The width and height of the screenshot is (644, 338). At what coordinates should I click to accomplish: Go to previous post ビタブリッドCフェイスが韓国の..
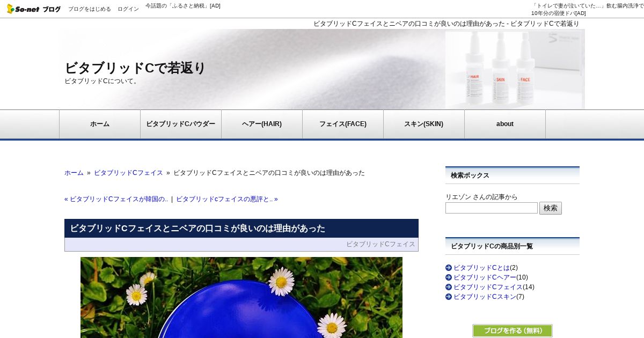click(116, 199)
